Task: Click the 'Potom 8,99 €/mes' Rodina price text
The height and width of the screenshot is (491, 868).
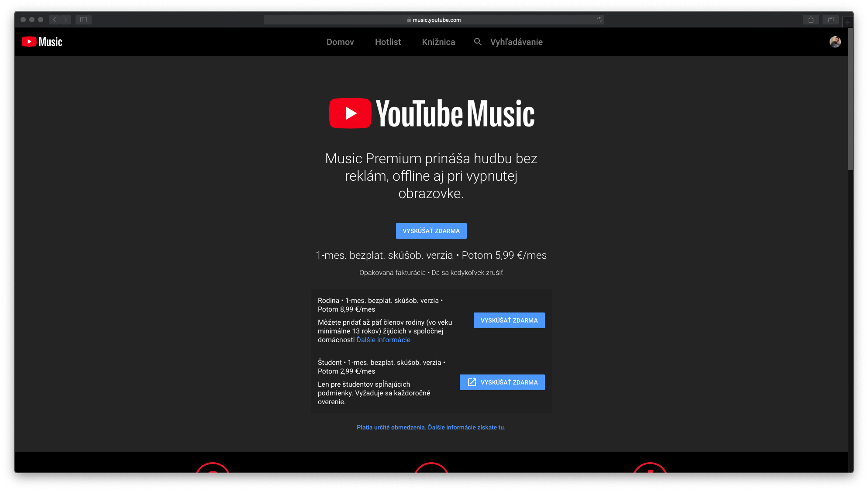Action: click(x=346, y=309)
